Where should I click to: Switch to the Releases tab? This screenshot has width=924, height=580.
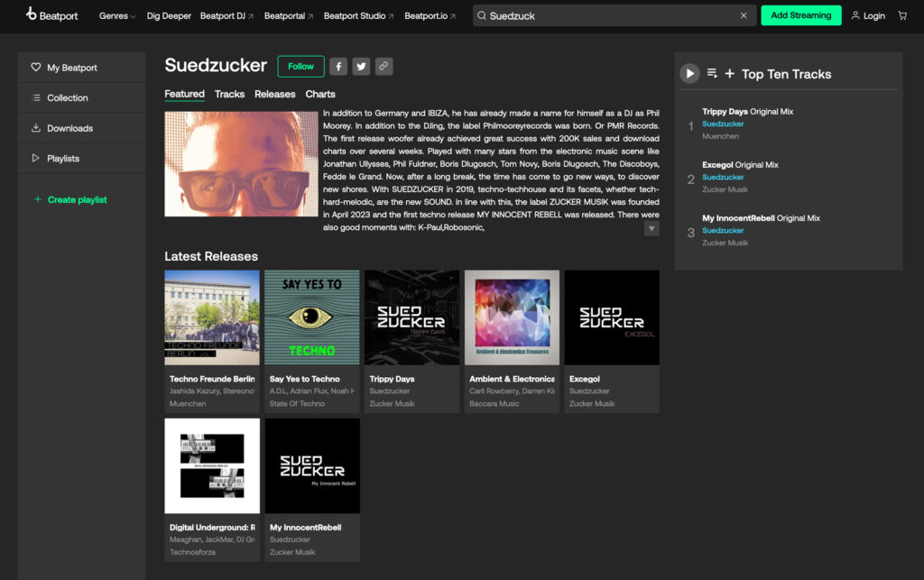(x=274, y=94)
